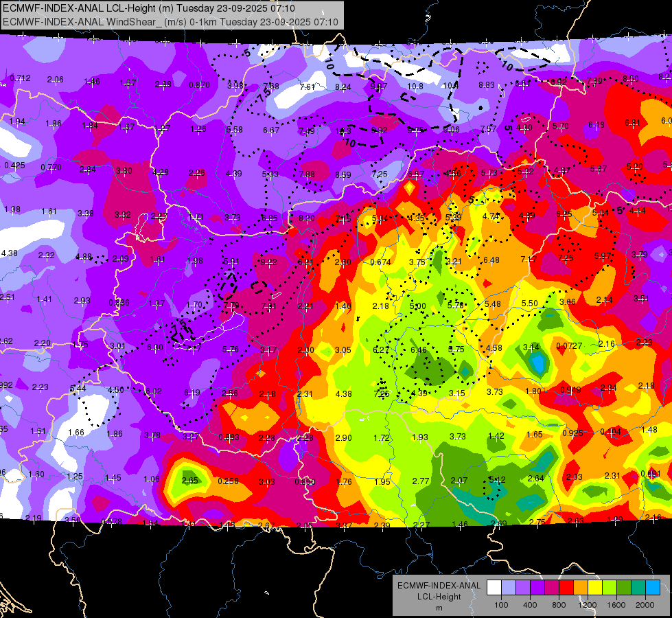Image resolution: width=672 pixels, height=618 pixels.
Task: Select the orange legend color swatch
Action: (581, 588)
